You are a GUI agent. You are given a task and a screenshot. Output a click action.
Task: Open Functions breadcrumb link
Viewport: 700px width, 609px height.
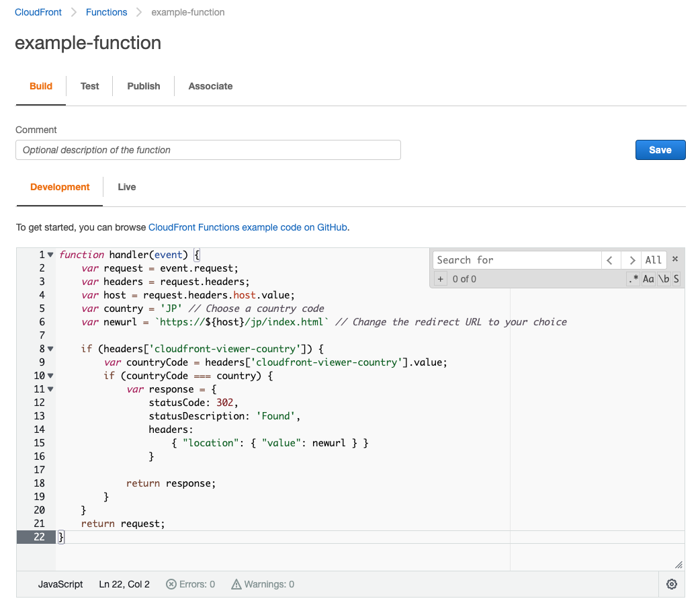tap(106, 12)
